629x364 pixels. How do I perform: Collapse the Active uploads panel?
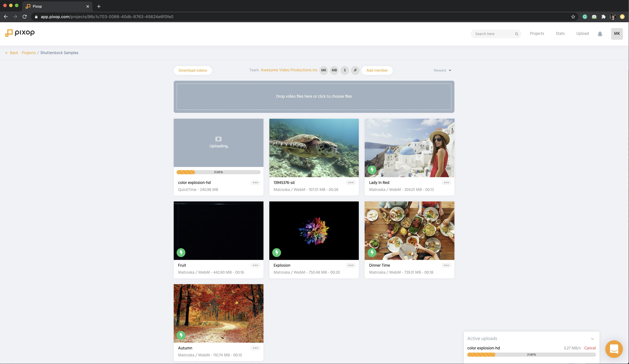pyautogui.click(x=592, y=339)
